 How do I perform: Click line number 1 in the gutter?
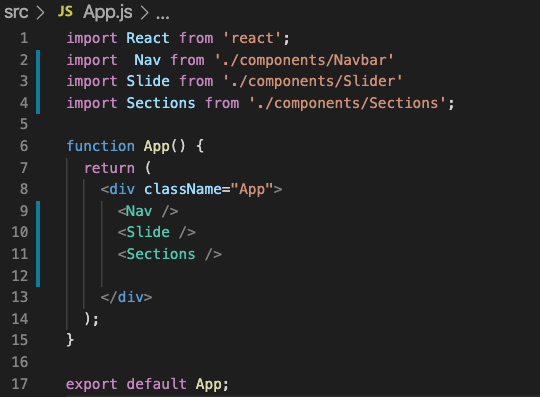(x=24, y=38)
